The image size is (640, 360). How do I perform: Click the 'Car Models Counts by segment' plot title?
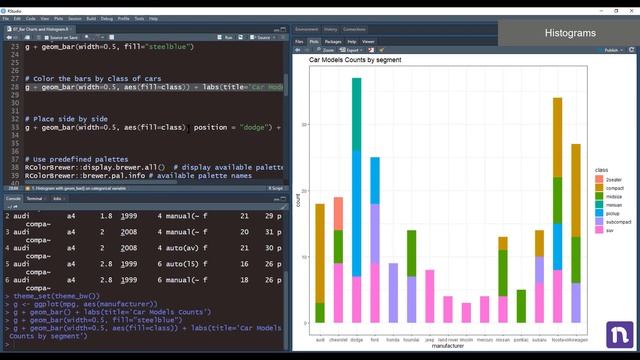coord(355,60)
